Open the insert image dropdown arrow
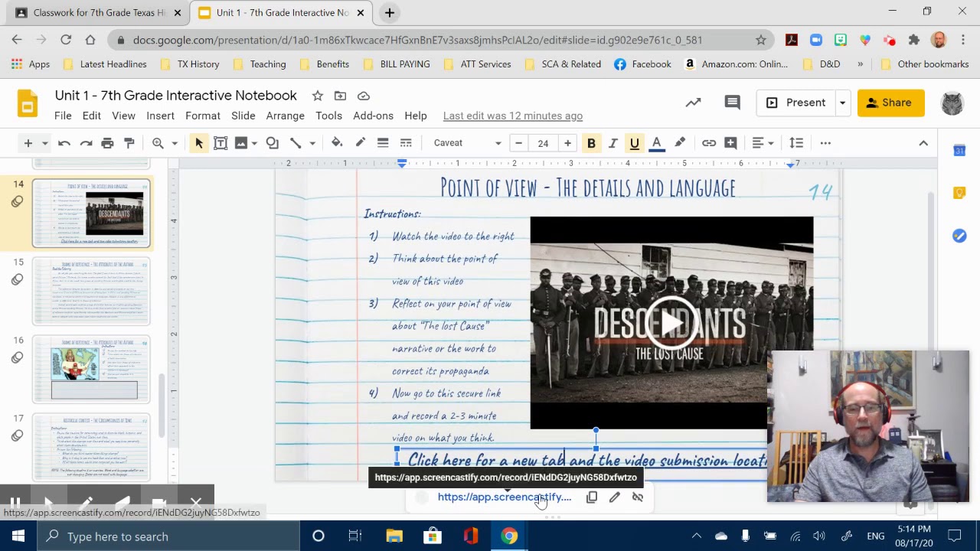 click(x=254, y=143)
